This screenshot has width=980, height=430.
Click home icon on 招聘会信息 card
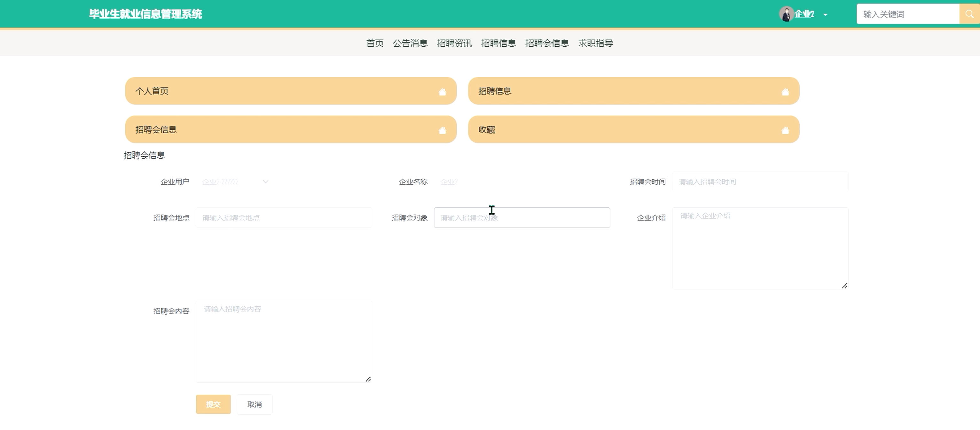click(x=442, y=130)
